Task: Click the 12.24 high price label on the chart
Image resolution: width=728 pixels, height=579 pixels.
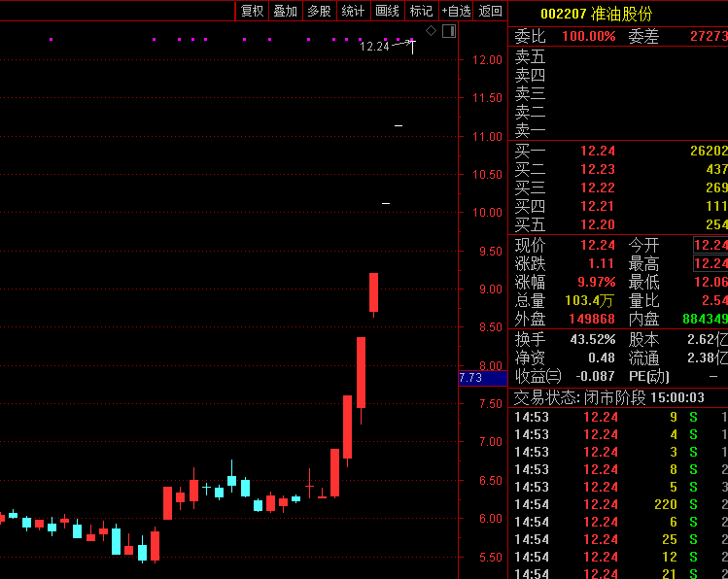Action: (373, 46)
